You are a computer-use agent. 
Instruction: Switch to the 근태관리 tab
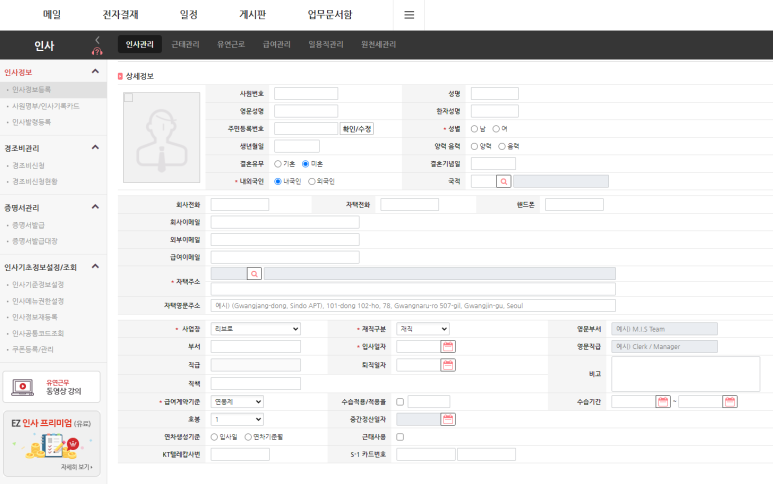coord(185,45)
